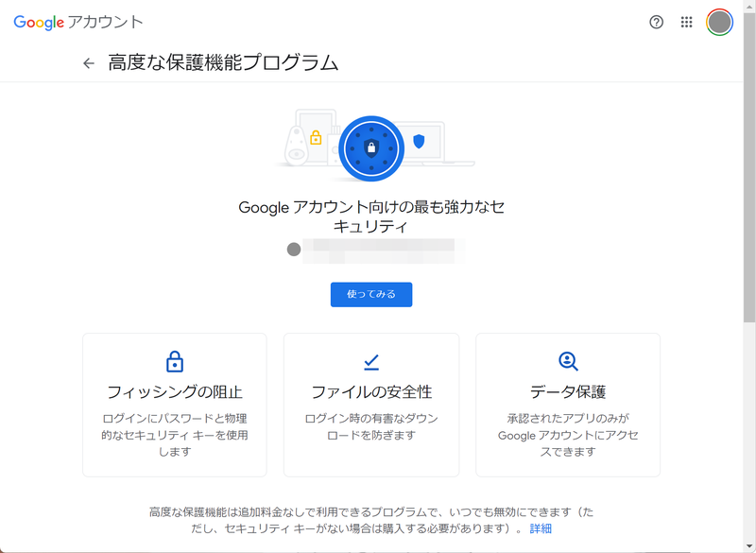Click the scrollbar down arrow
The image size is (756, 553).
(749, 546)
